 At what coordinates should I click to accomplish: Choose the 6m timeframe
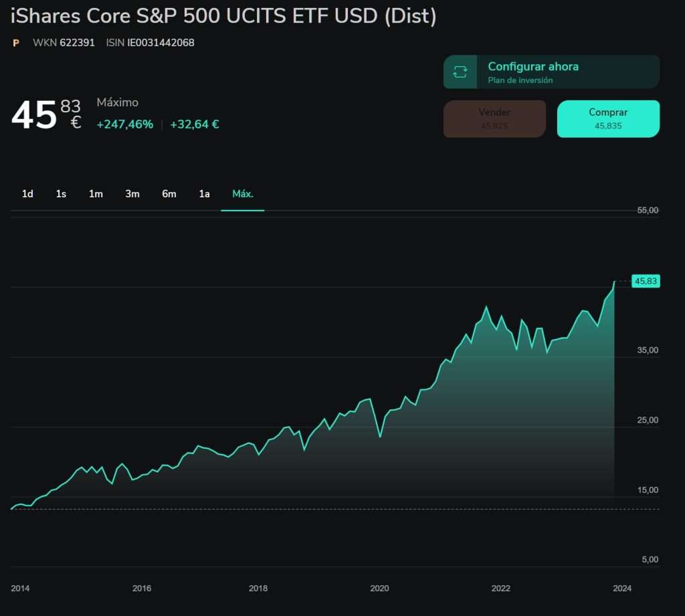click(169, 194)
